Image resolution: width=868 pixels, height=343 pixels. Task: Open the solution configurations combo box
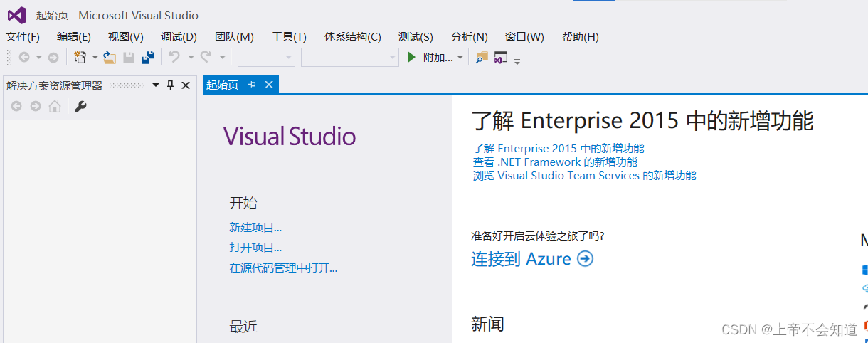[266, 58]
